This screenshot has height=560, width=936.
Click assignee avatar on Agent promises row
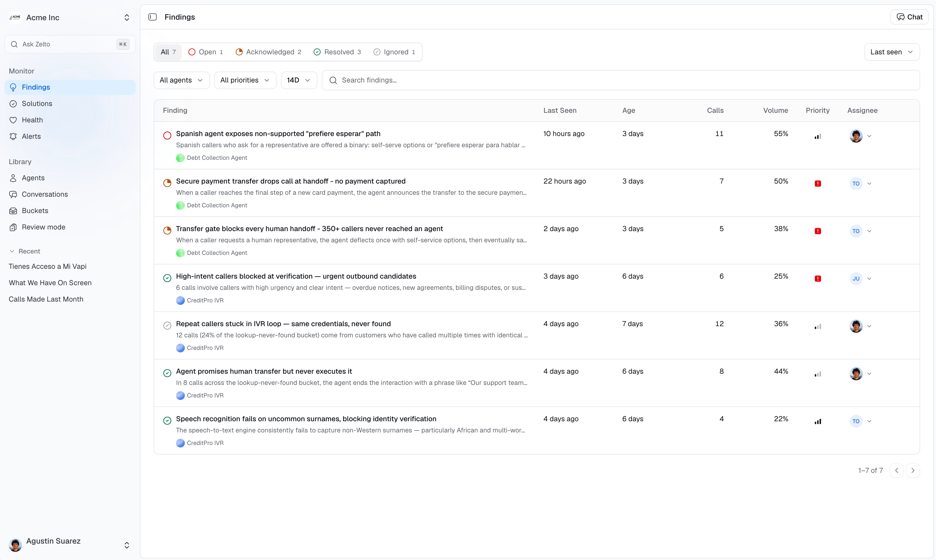pos(856,374)
